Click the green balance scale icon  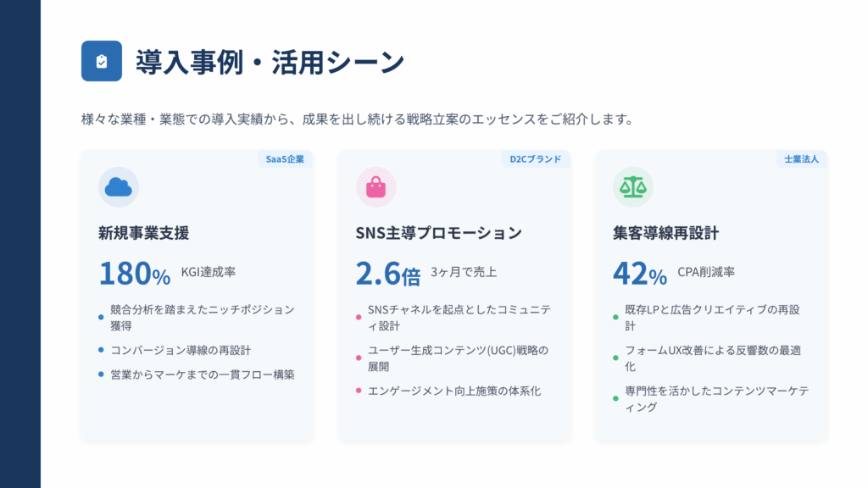pyautogui.click(x=632, y=187)
